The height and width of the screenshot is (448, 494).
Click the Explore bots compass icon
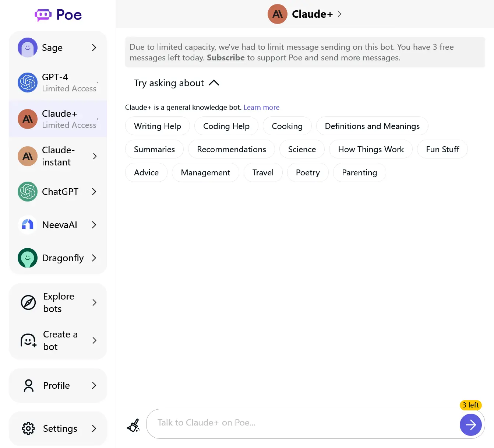coord(28,302)
